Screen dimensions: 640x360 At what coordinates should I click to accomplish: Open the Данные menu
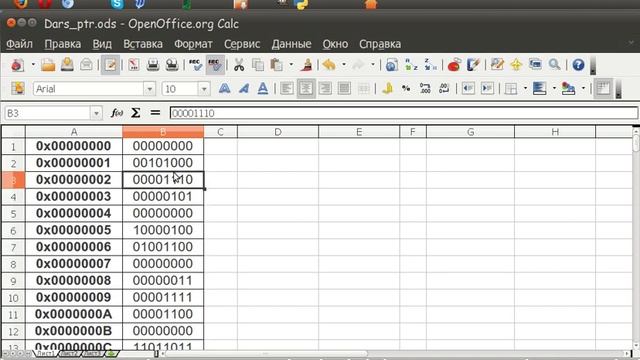[291, 44]
